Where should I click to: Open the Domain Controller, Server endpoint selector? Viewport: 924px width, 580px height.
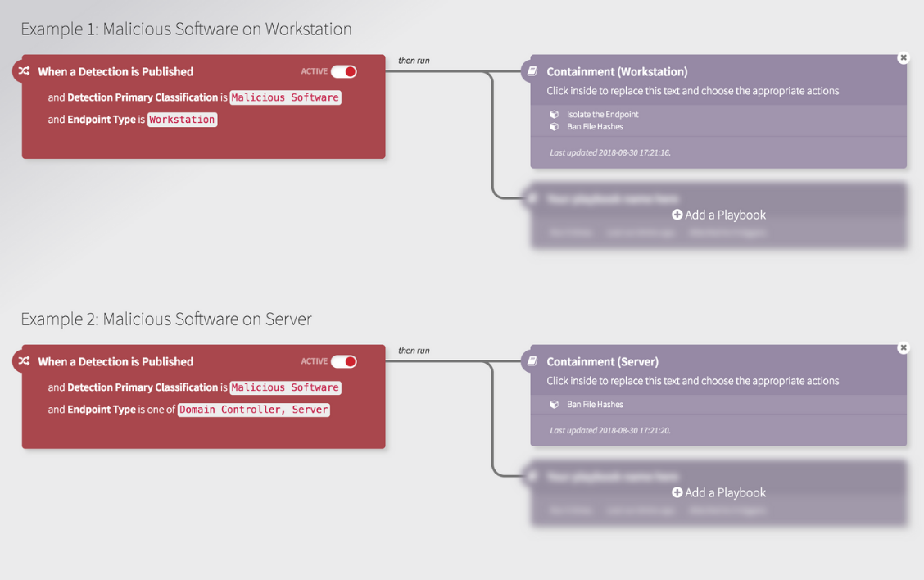tap(253, 410)
